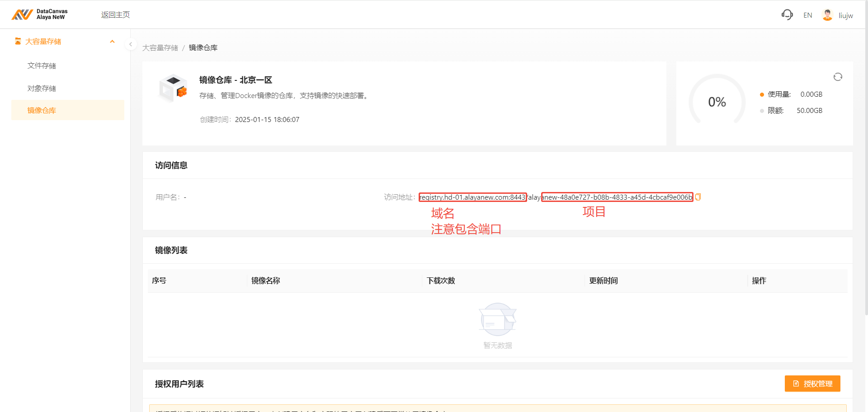The width and height of the screenshot is (868, 412).
Task: Click the DataCanvas Alaya NeW logo
Action: click(39, 14)
